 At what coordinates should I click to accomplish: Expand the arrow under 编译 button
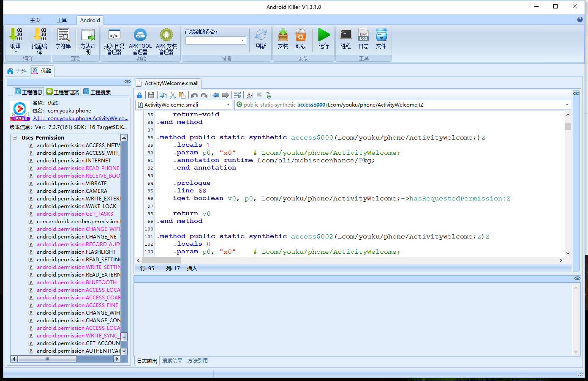pyautogui.click(x=16, y=52)
